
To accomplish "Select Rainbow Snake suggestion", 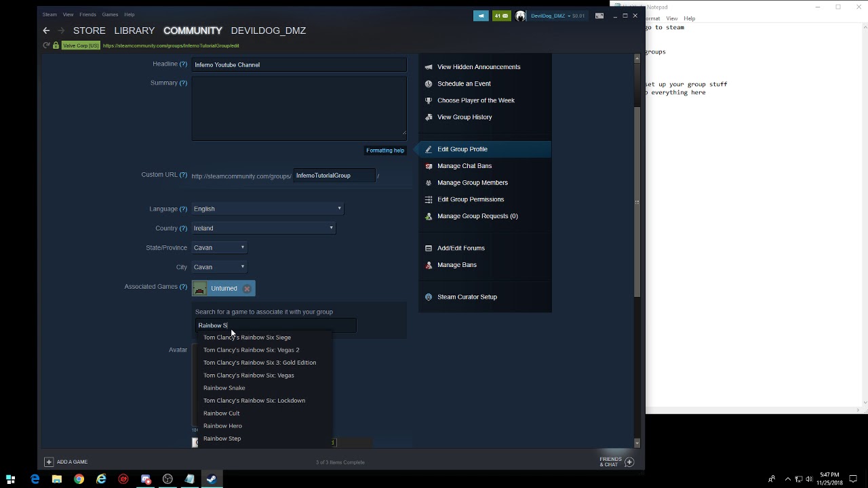I will [224, 388].
